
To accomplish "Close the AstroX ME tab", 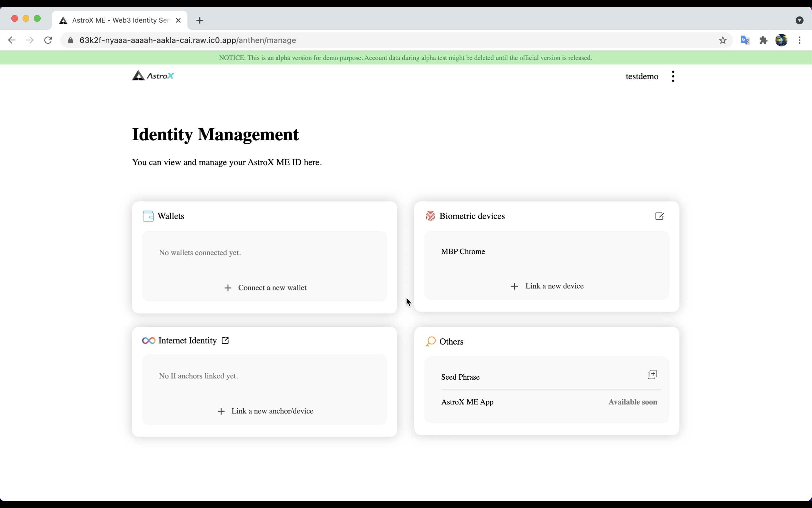I will [178, 21].
